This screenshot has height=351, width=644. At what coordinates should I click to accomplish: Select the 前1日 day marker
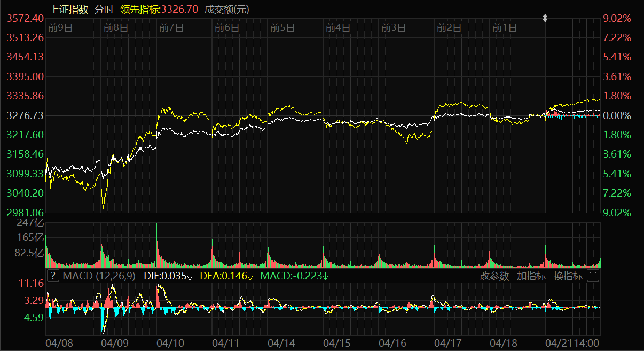pos(505,28)
